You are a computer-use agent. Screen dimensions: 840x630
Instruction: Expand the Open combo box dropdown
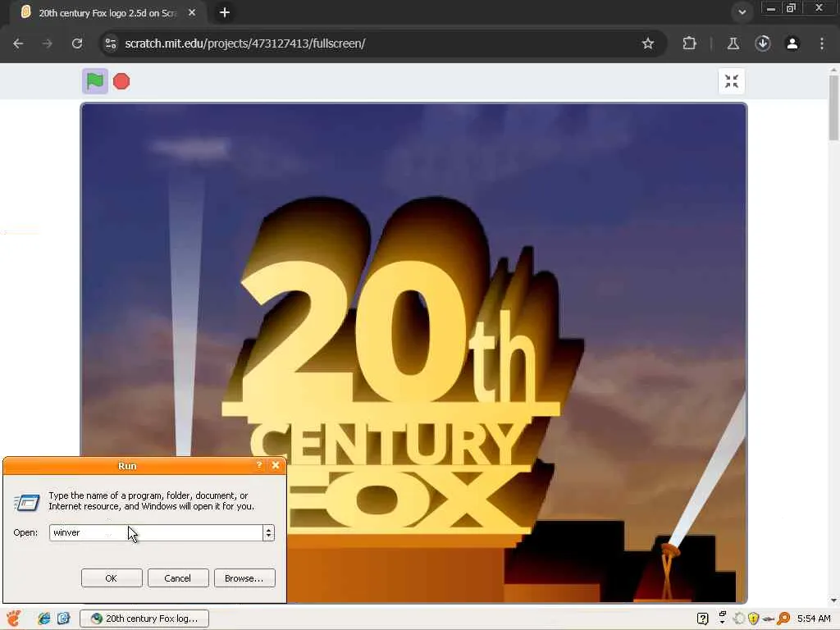coord(269,532)
